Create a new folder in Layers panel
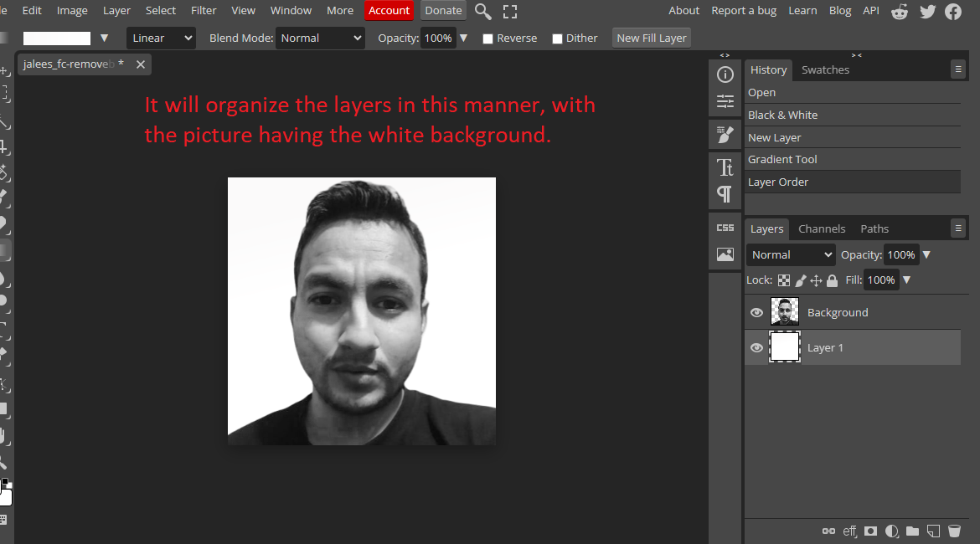 [x=912, y=531]
